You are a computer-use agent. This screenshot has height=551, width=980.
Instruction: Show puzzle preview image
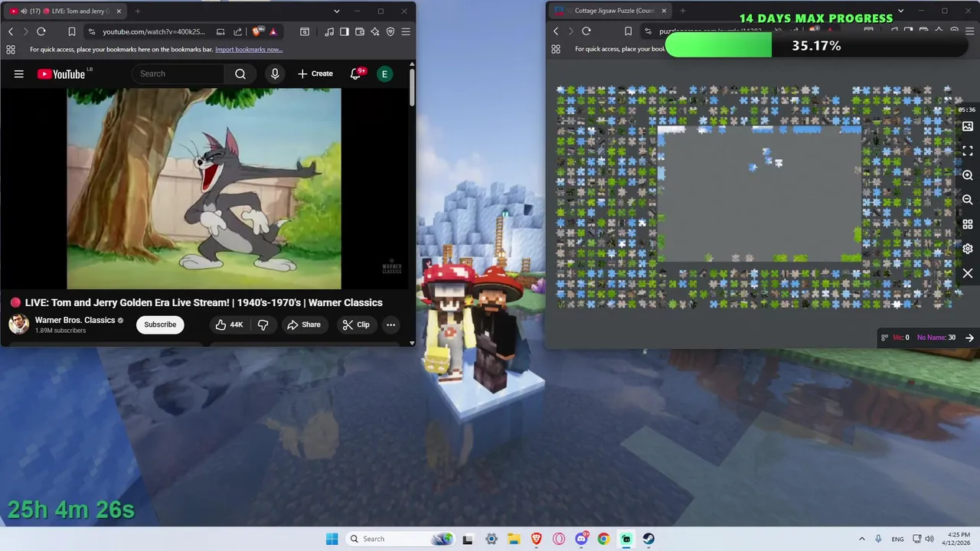click(x=968, y=126)
